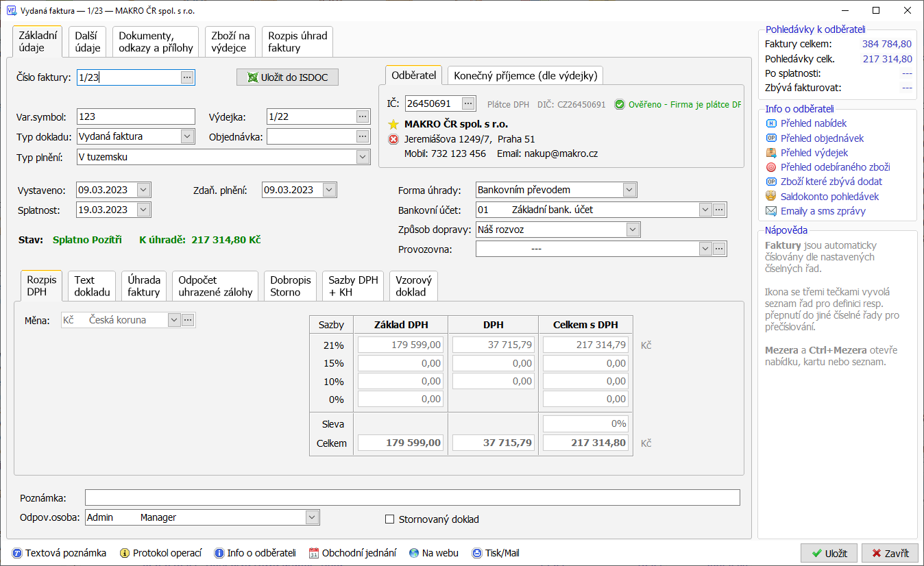Expand Způsob dopravy dropdown
924x566 pixels.
tap(633, 230)
